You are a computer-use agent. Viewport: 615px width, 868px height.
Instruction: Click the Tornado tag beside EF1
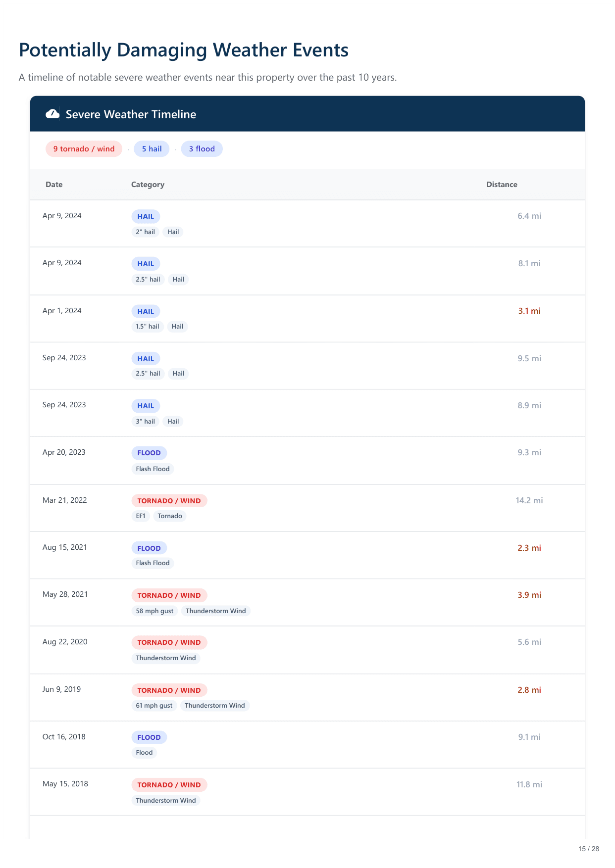170,516
